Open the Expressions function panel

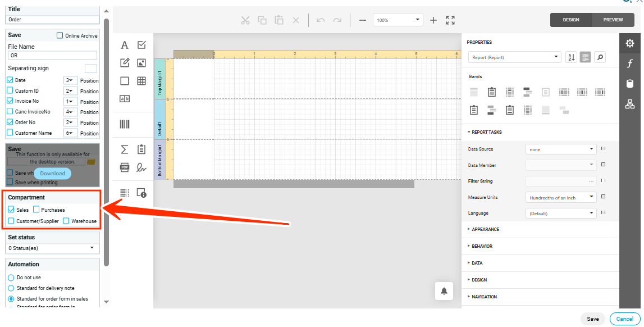pyautogui.click(x=630, y=63)
